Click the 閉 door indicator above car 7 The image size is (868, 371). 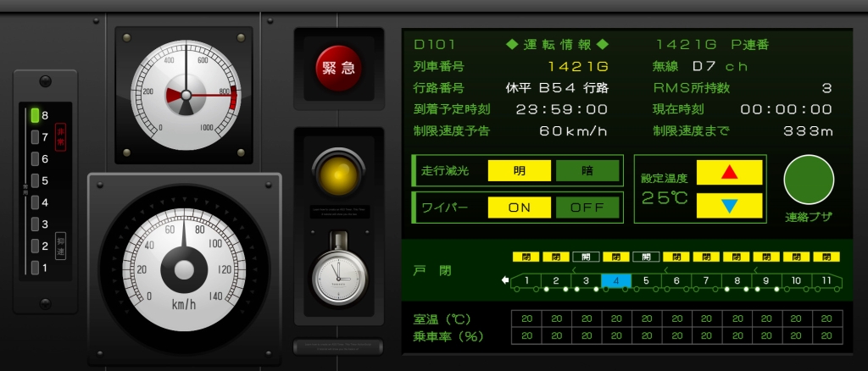(706, 257)
